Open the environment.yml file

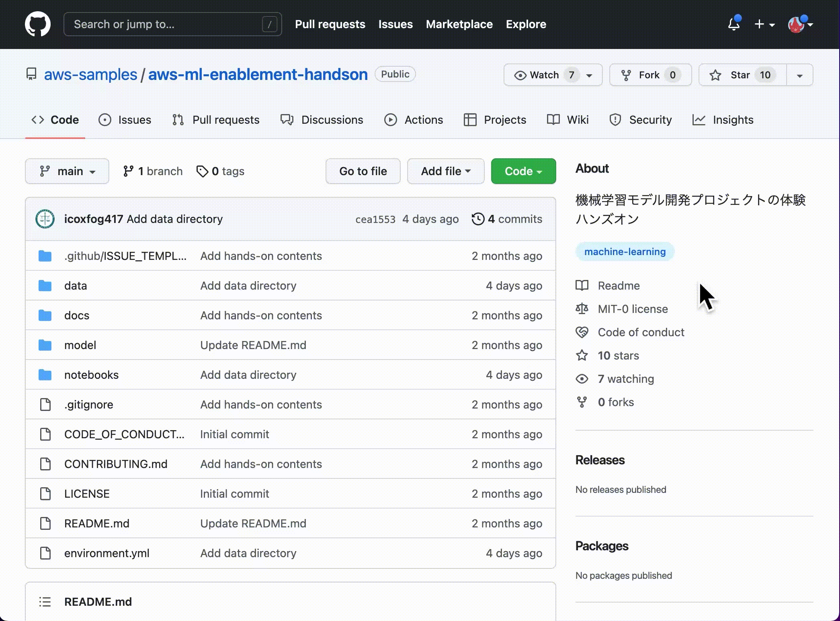(x=107, y=553)
